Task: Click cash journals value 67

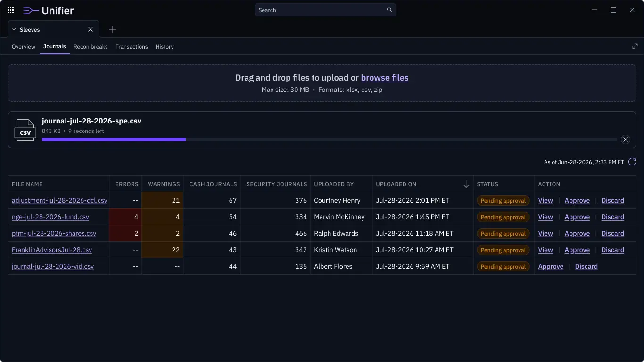Action: pyautogui.click(x=232, y=200)
